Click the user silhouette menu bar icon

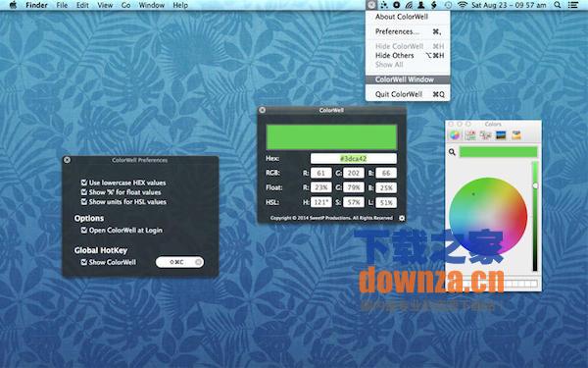point(421,5)
